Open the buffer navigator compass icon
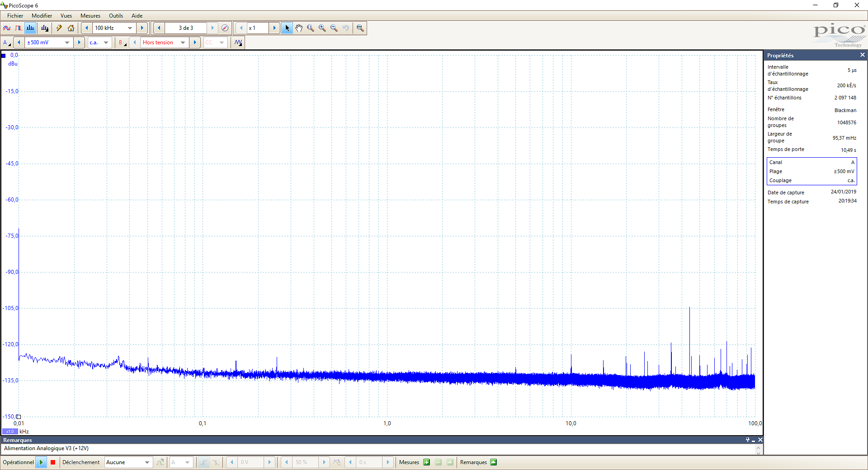 [x=225, y=28]
